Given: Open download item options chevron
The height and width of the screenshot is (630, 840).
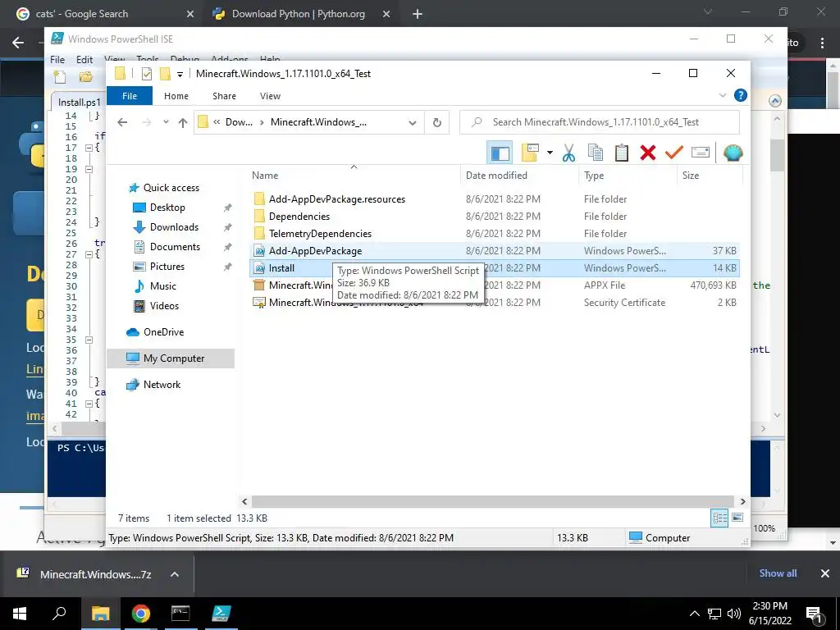Looking at the screenshot, I should [174, 574].
